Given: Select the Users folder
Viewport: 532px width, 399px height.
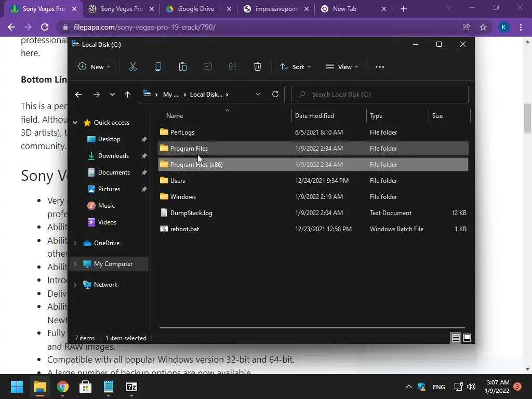Looking at the screenshot, I should coord(313,180).
